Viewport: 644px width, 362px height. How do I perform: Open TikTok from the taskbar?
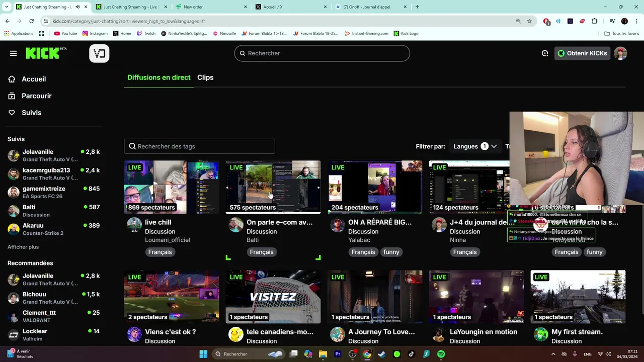point(412,354)
